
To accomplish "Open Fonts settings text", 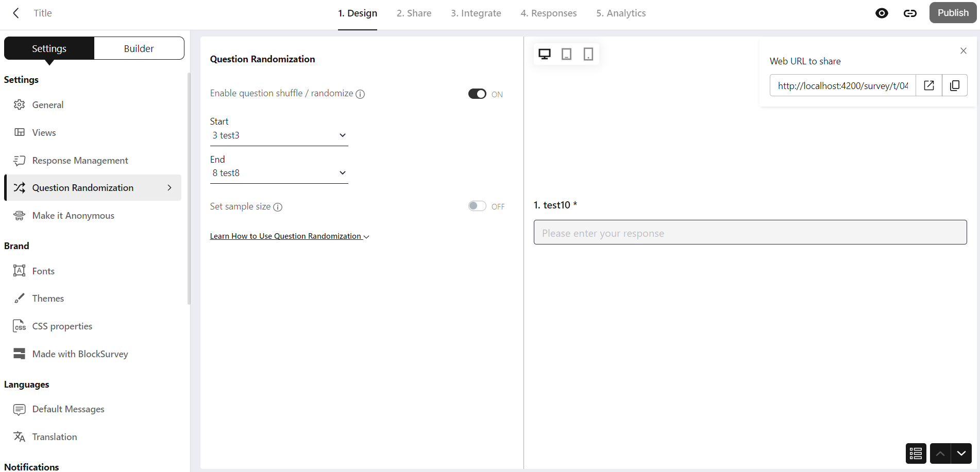I will (x=43, y=271).
